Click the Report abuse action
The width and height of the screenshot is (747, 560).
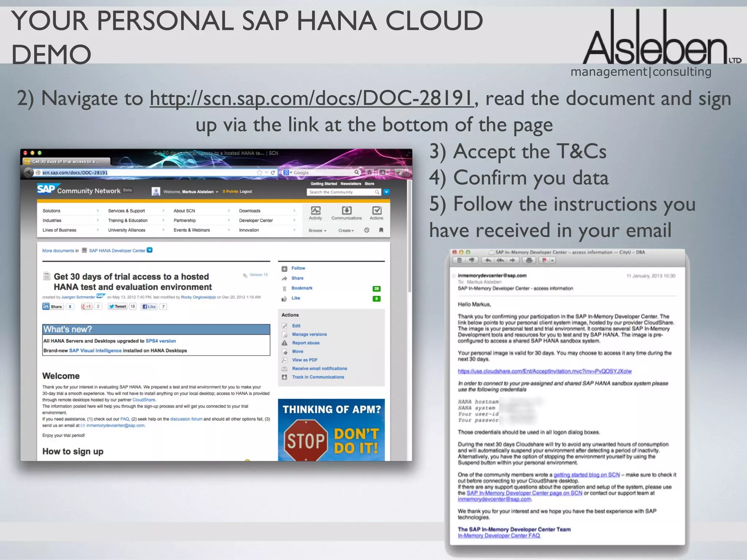pyautogui.click(x=306, y=343)
